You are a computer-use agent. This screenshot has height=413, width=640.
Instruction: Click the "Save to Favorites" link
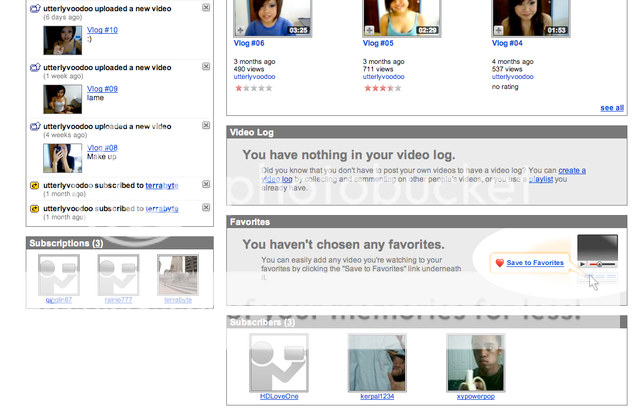535,263
